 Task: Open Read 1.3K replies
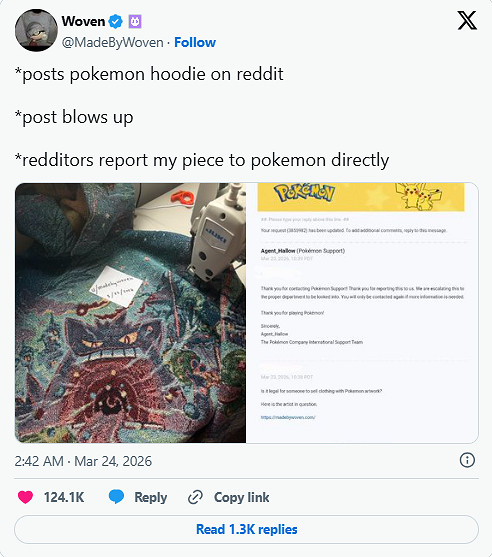[246, 529]
